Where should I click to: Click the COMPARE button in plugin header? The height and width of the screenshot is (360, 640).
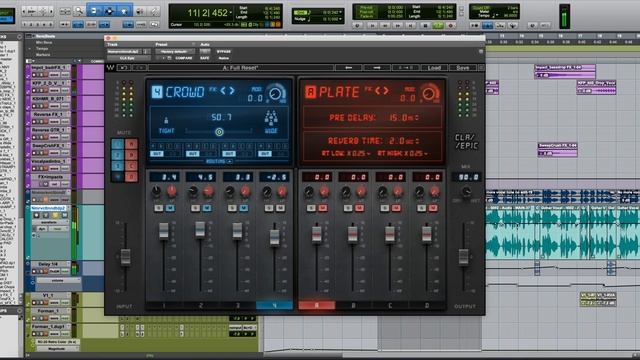[183, 58]
